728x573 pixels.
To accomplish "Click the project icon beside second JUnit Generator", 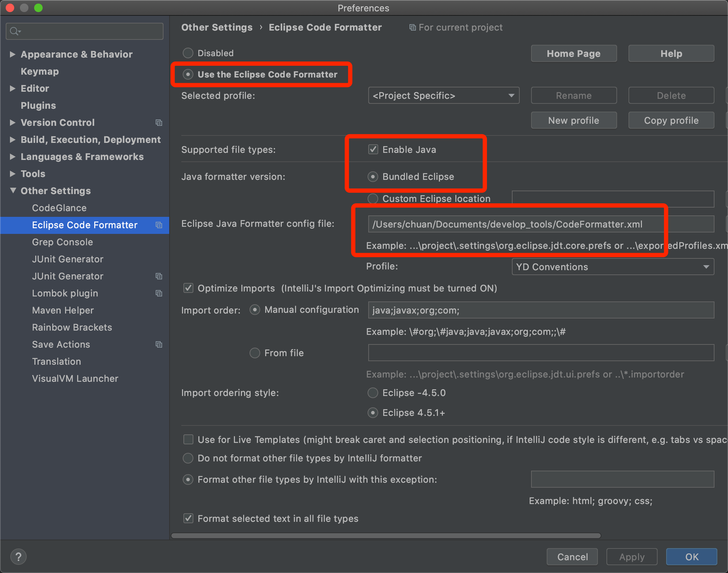I will point(159,276).
